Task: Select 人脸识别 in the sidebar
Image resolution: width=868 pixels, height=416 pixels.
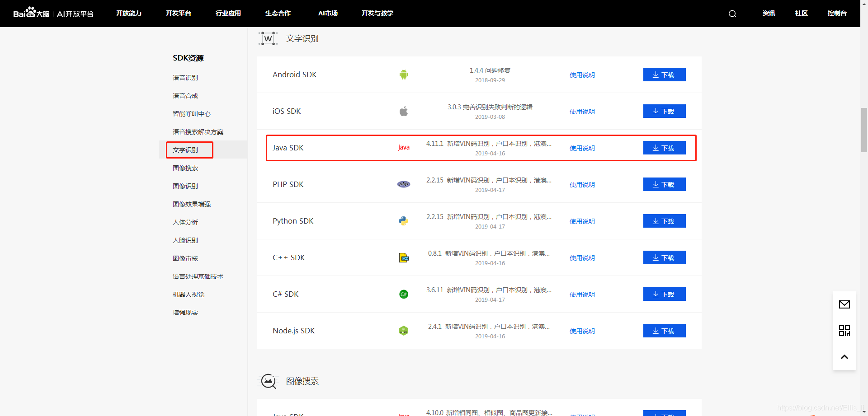Action: (185, 240)
